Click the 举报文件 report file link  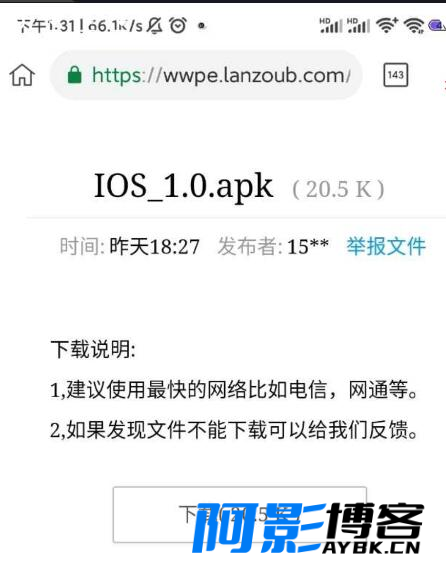[x=386, y=246]
